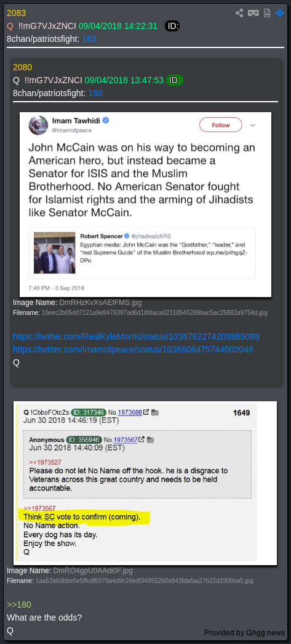
Task: Open patriotsfight post number 180
Action: [95, 93]
